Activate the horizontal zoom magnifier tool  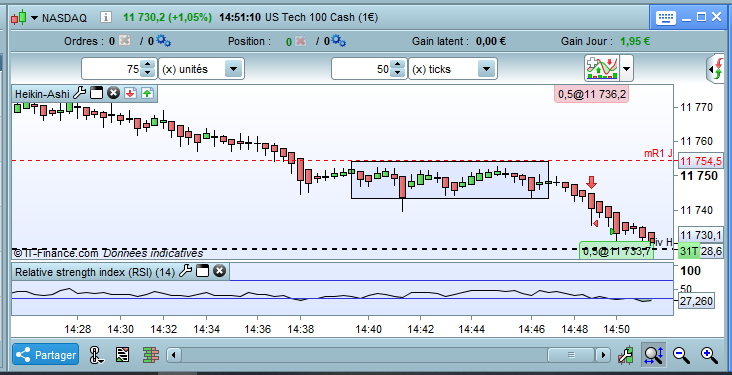click(654, 355)
